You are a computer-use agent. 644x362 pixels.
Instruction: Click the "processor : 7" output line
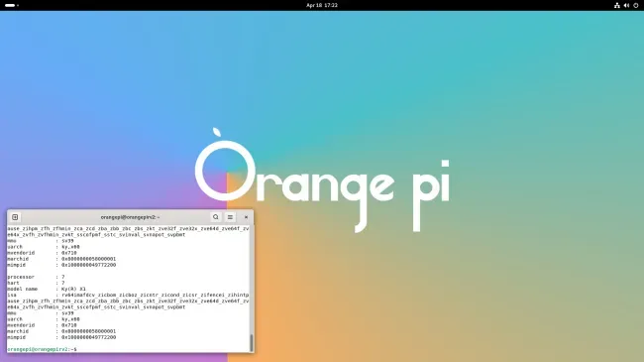click(36, 277)
